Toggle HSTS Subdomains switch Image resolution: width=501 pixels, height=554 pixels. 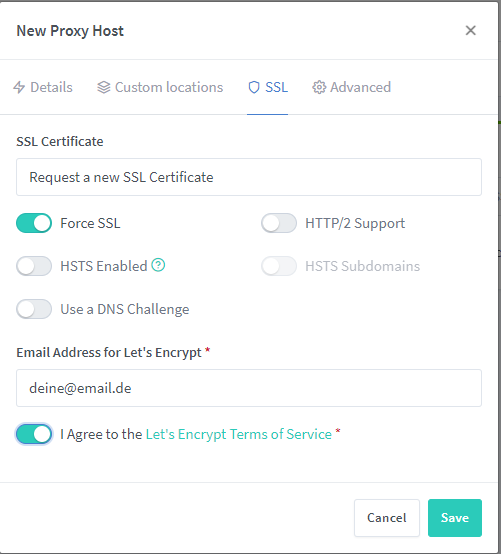(x=279, y=266)
